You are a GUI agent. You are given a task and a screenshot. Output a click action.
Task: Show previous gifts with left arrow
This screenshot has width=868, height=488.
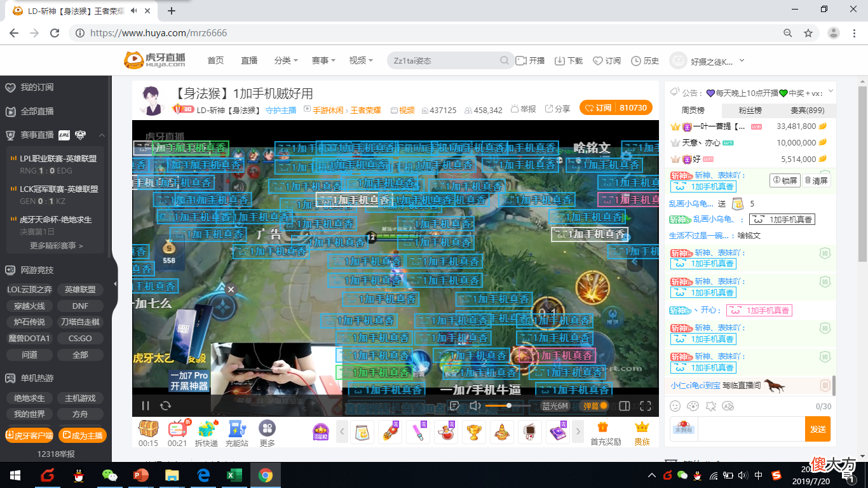(x=342, y=432)
